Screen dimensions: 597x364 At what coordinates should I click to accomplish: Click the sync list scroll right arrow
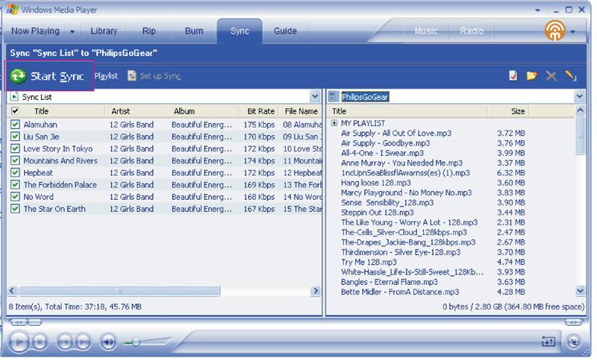[315, 291]
